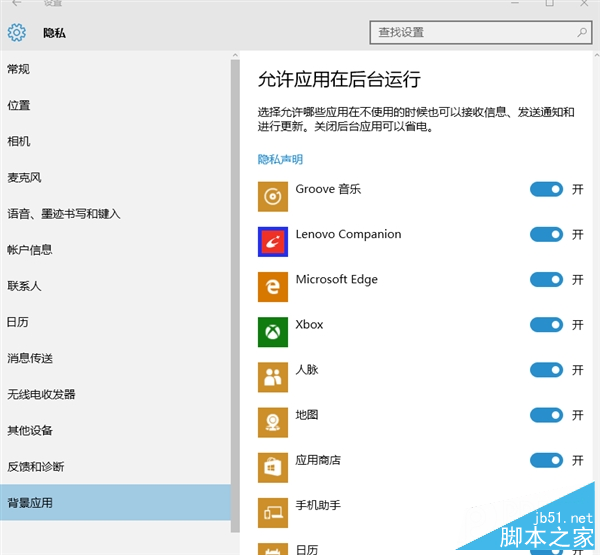Click the Lenovo Companion label
Viewport: 600px width, 555px height.
coord(348,234)
